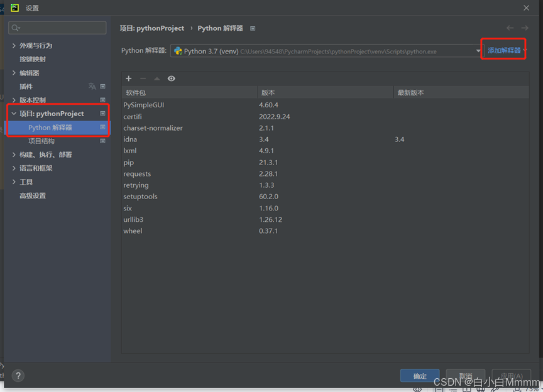Open the 按键映射 settings page
Image resolution: width=543 pixels, height=392 pixels.
[33, 59]
